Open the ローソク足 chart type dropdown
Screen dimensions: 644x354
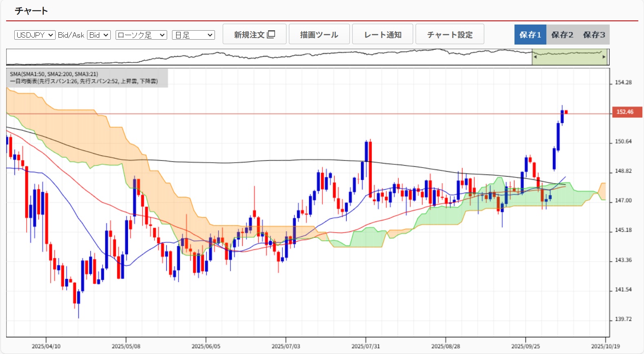[x=141, y=35]
